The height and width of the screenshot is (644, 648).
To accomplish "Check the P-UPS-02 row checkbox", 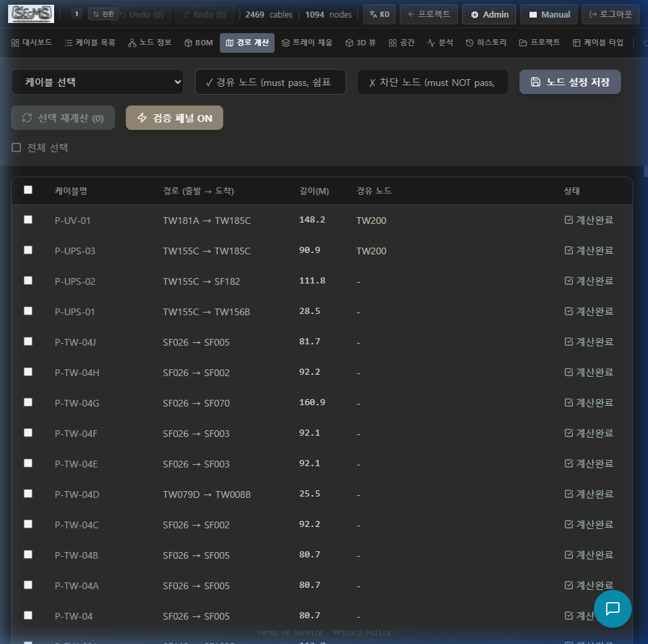I will (28, 280).
